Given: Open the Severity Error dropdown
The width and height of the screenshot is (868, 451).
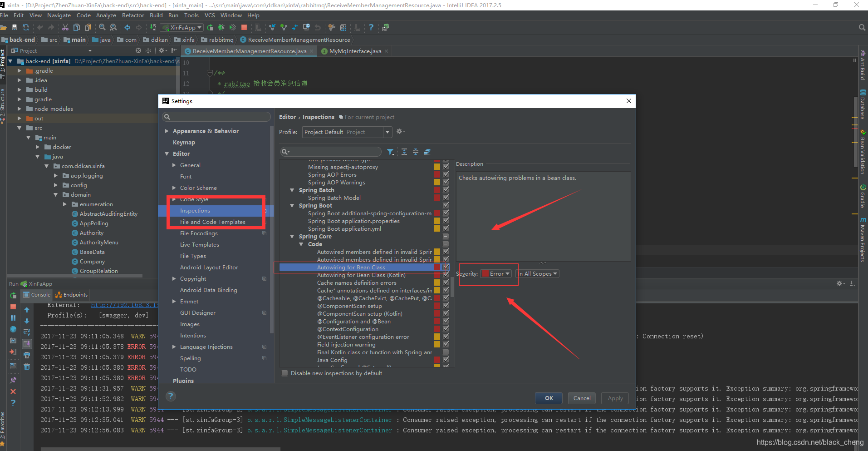Looking at the screenshot, I should (x=496, y=274).
